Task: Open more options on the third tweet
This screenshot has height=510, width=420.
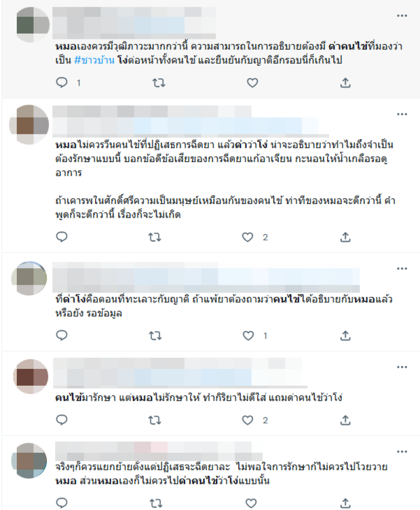Action: click(402, 269)
